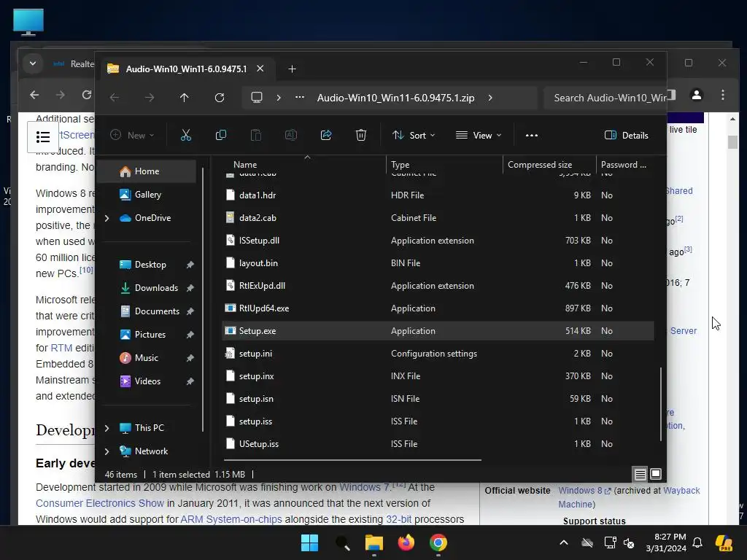This screenshot has width=747, height=560.
Task: Expand the Network tree node
Action: coord(107,451)
